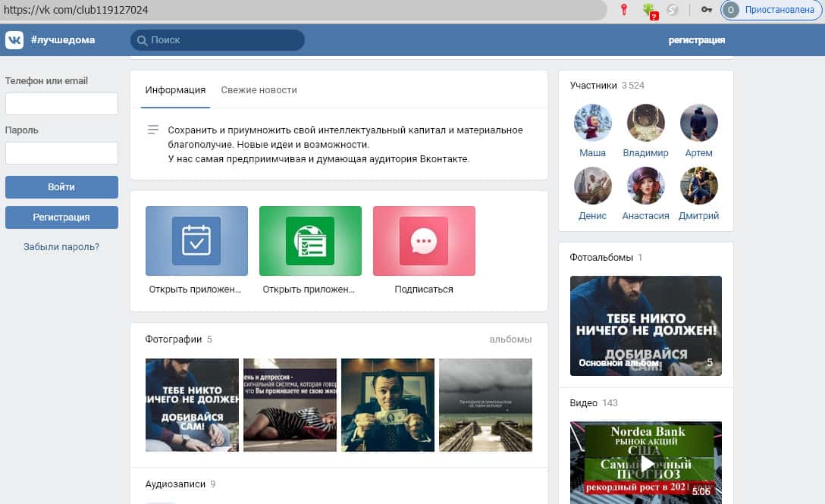The width and height of the screenshot is (825, 504).
Task: Open the blue calendar app tile
Action: pos(196,241)
